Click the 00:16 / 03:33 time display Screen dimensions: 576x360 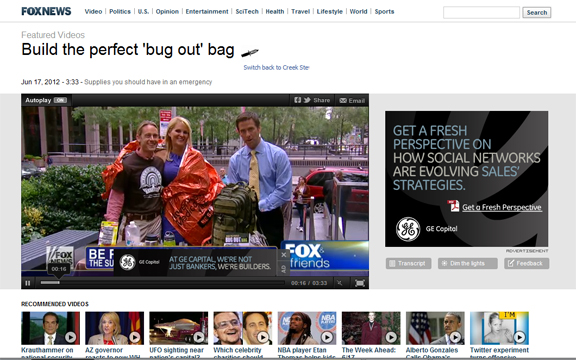coord(309,283)
